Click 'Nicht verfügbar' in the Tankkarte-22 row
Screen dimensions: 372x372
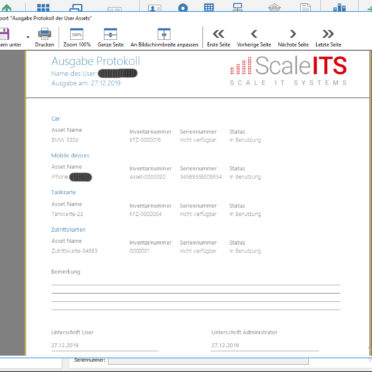pyautogui.click(x=198, y=214)
